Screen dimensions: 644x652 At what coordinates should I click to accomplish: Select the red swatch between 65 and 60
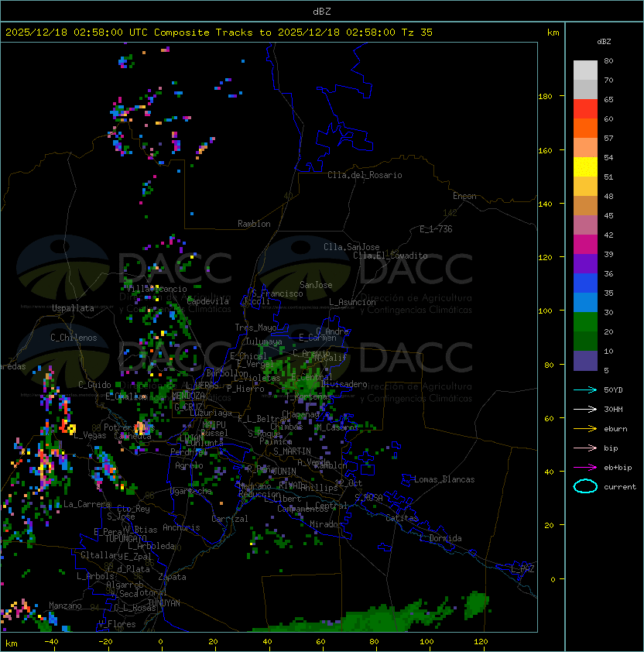[x=585, y=109]
